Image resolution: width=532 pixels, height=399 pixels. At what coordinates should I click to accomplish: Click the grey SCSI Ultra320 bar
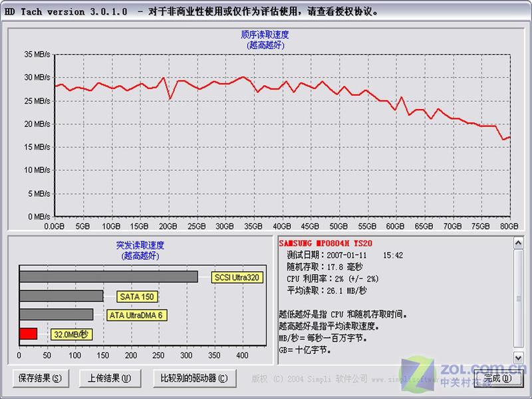108,277
